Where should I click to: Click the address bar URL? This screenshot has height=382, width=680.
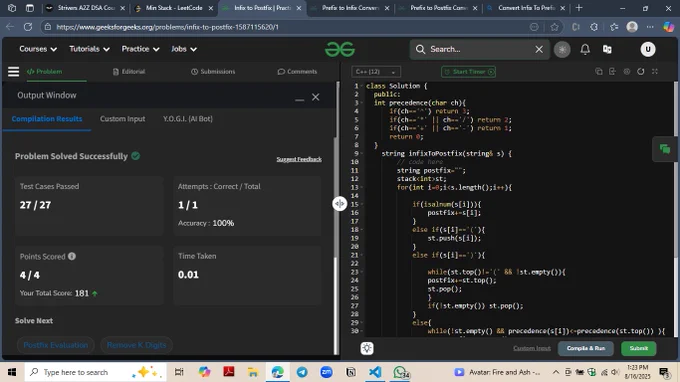[167, 27]
